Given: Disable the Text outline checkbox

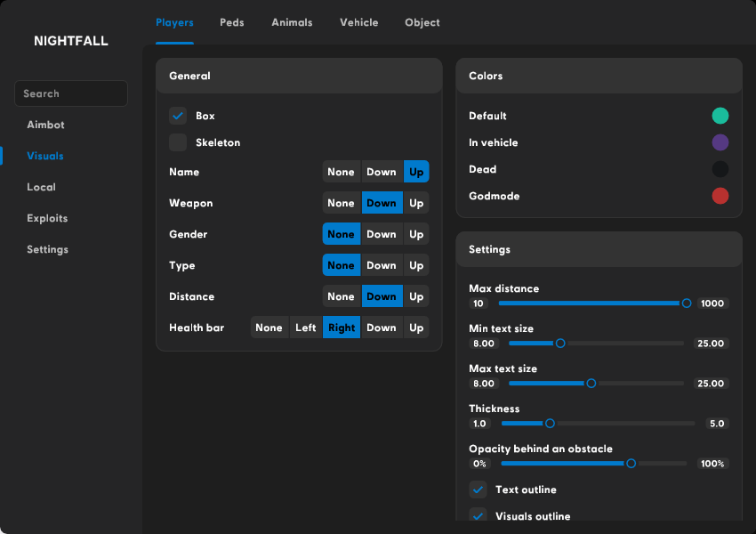Looking at the screenshot, I should coord(478,489).
